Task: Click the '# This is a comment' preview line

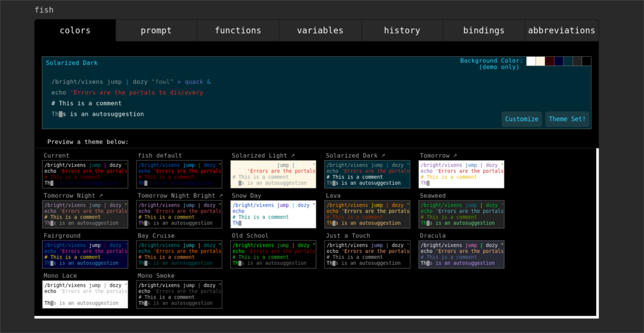Action: (x=86, y=103)
